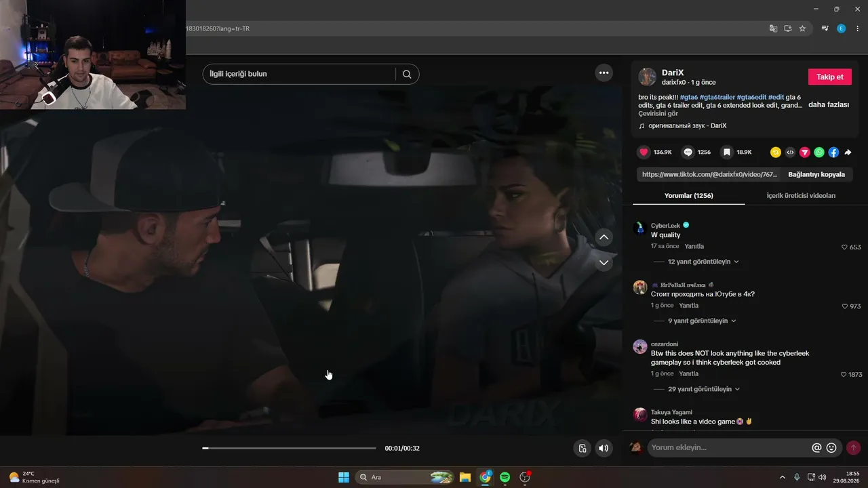Send to friends with the pink paper-plane icon
Screen dimensions: 868x488
805,152
